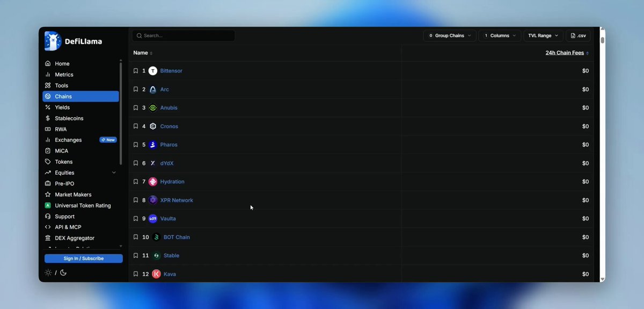Click the Home house icon in sidebar
This screenshot has height=309, width=644.
[x=48, y=63]
